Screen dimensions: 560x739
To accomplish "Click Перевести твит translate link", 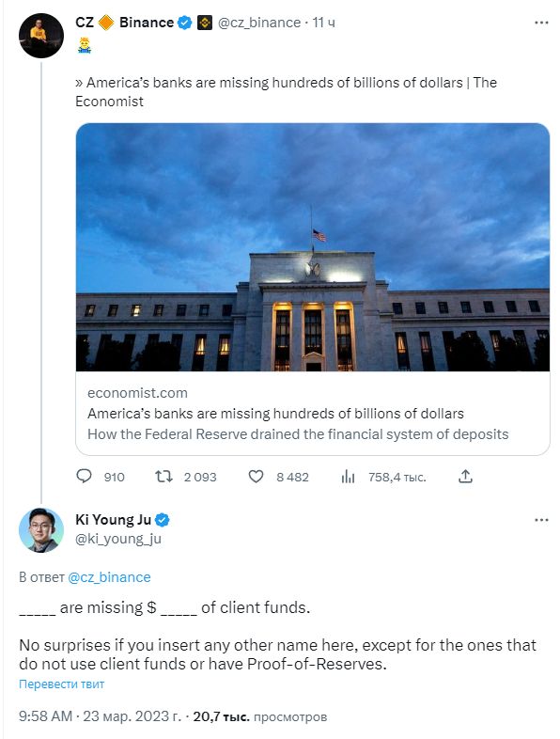I will click(x=61, y=684).
